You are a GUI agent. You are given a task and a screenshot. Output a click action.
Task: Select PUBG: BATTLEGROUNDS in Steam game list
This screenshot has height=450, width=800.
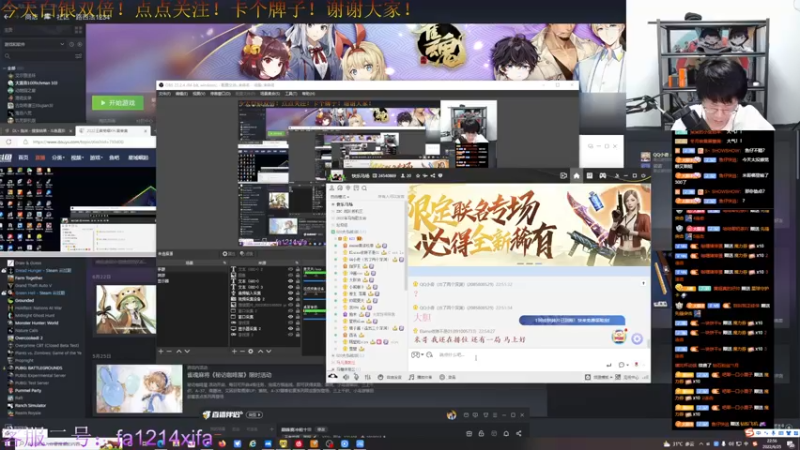tap(39, 368)
